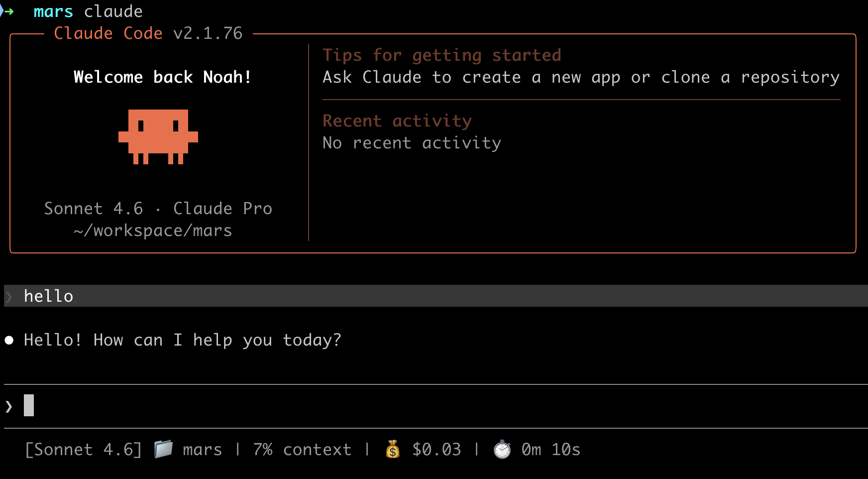Click the folder icon in status line

point(163,449)
